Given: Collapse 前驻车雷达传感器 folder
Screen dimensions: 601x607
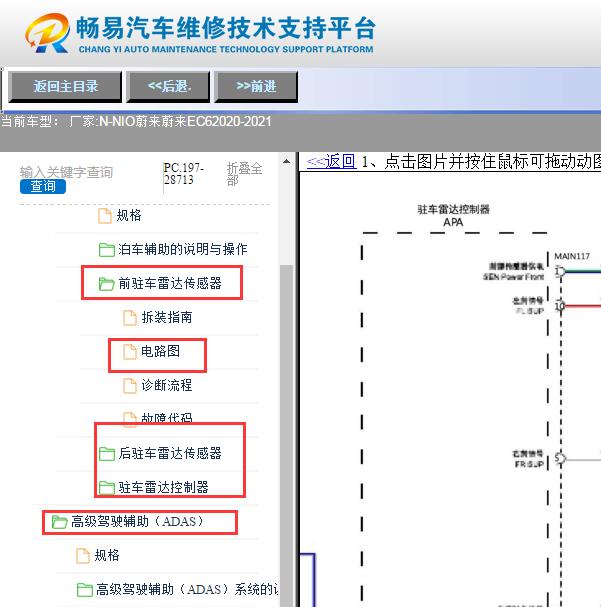Looking at the screenshot, I should click(170, 283).
